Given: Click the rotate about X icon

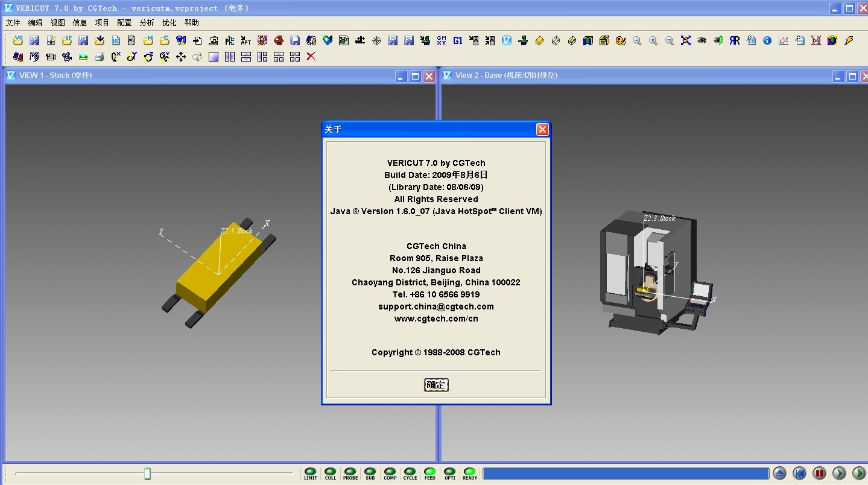Looking at the screenshot, I should [x=116, y=57].
